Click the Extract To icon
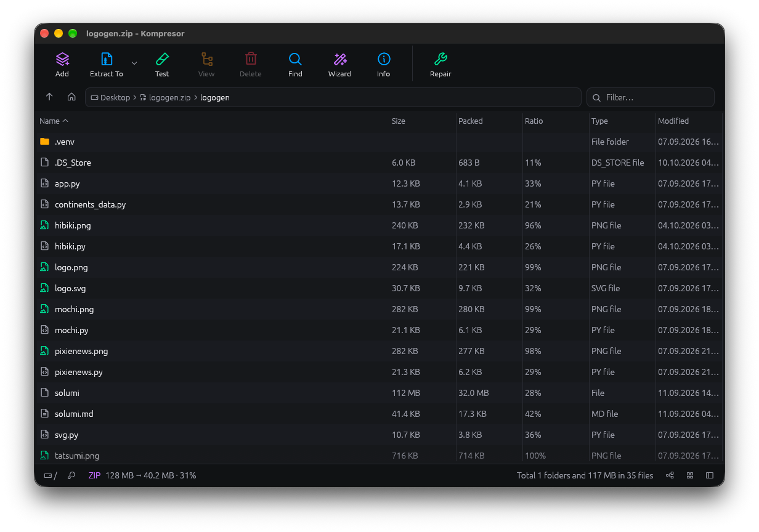 (107, 59)
